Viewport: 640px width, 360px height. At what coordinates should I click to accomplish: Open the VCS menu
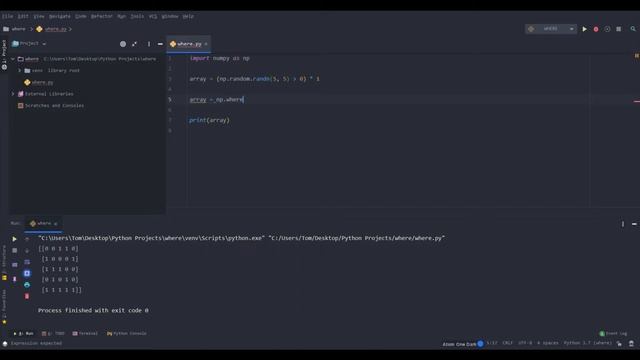(x=153, y=16)
